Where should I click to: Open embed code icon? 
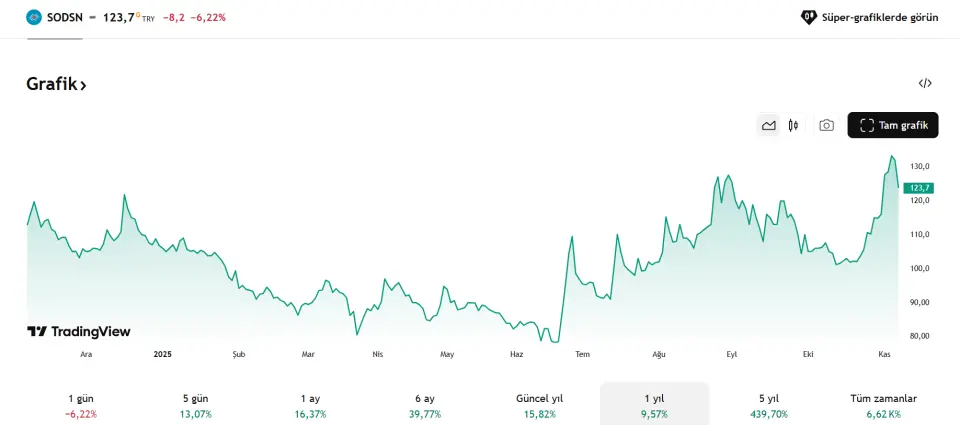click(925, 84)
